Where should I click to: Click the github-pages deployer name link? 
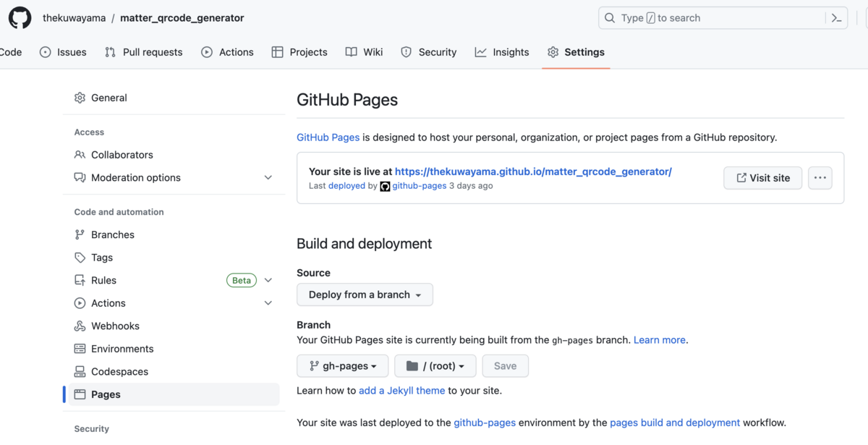point(419,186)
